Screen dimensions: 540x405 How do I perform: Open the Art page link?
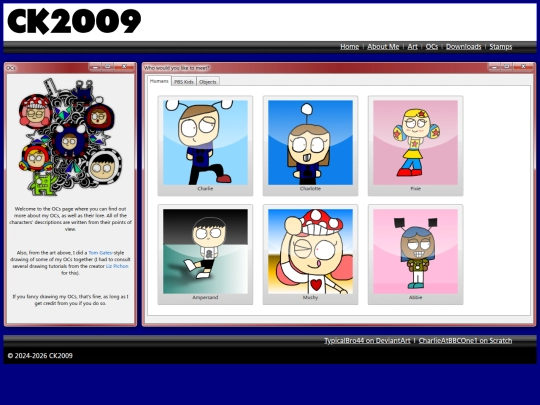412,46
